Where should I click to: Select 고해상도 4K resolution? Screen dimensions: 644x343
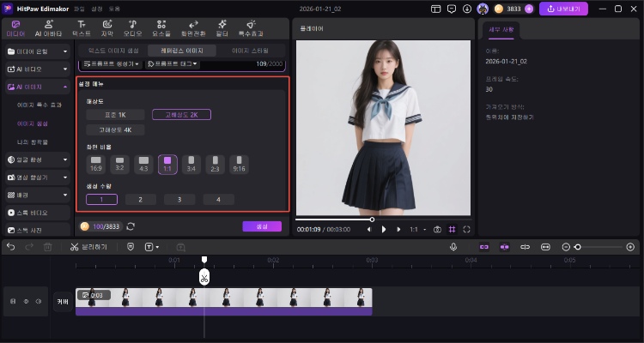[x=115, y=130]
